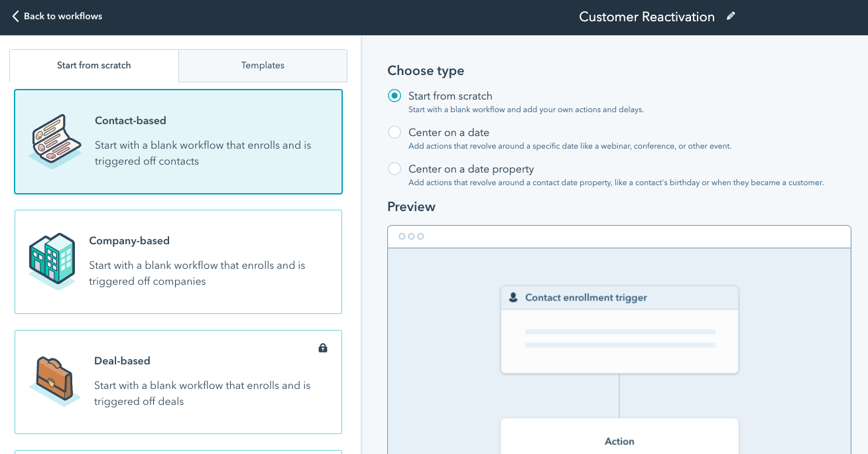Viewport: 868px width, 454px height.
Task: Click the person icon in enrollment trigger
Action: [x=513, y=298]
